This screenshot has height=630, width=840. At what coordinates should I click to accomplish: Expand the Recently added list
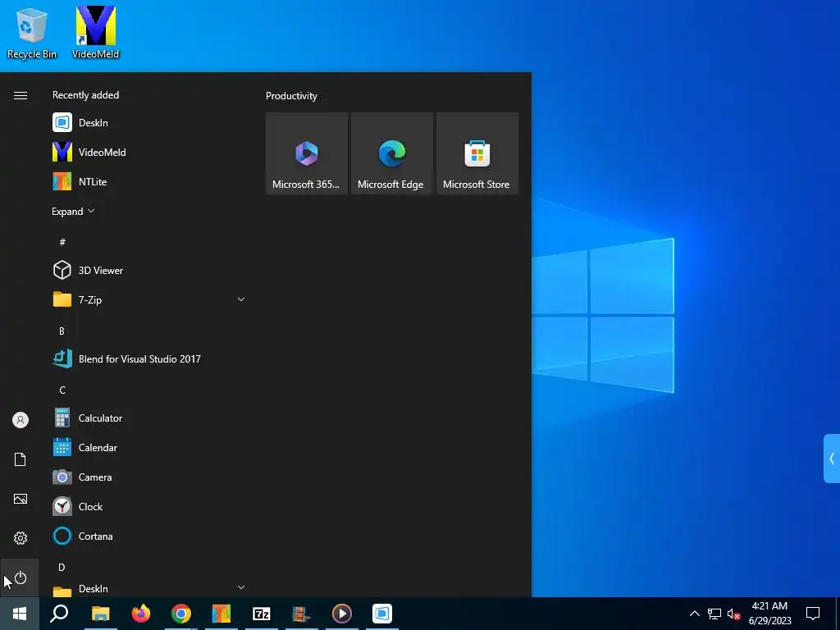[73, 211]
